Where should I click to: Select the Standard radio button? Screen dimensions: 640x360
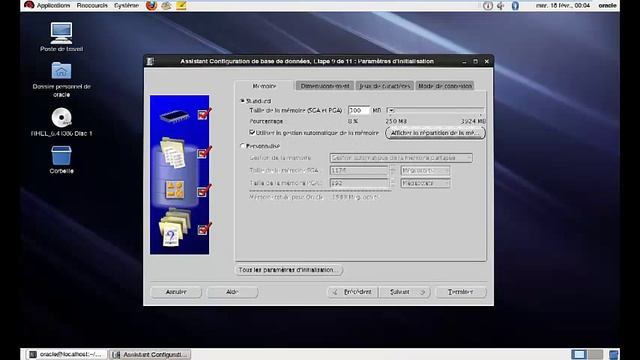pyautogui.click(x=242, y=100)
